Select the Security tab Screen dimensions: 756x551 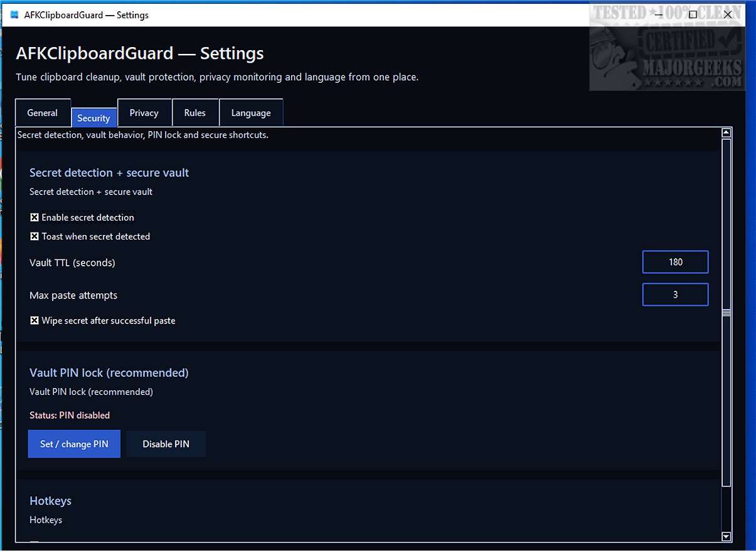click(94, 118)
